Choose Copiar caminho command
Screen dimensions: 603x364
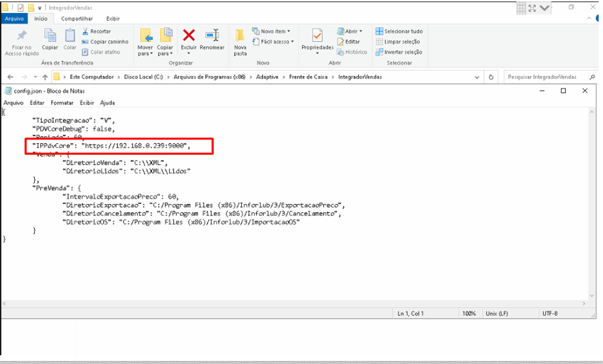105,42
